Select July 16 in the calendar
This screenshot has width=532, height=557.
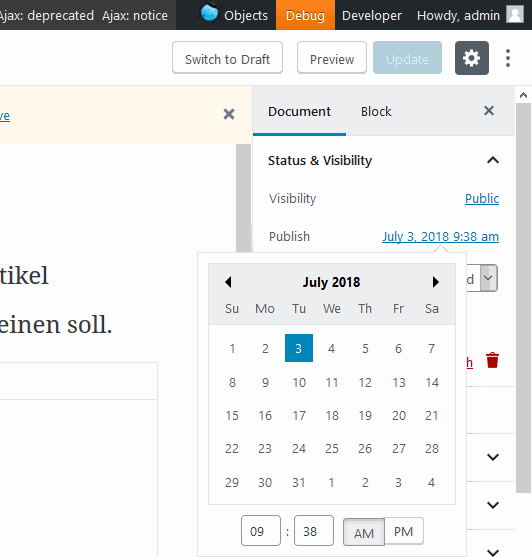[265, 416]
